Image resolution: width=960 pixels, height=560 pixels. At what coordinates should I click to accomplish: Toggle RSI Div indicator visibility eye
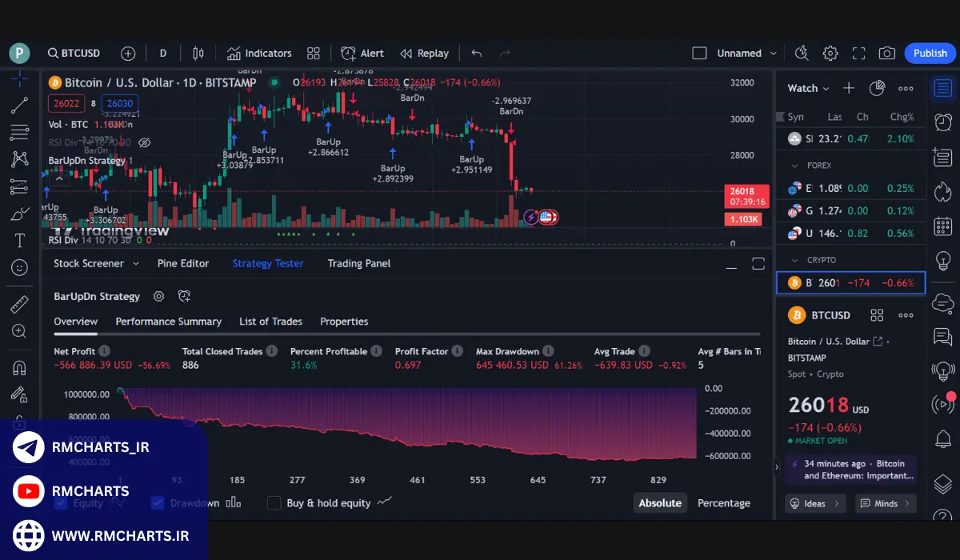145,142
